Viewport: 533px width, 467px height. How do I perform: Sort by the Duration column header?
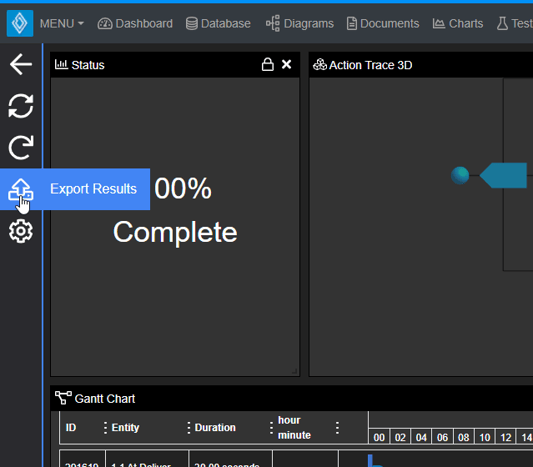coord(215,428)
